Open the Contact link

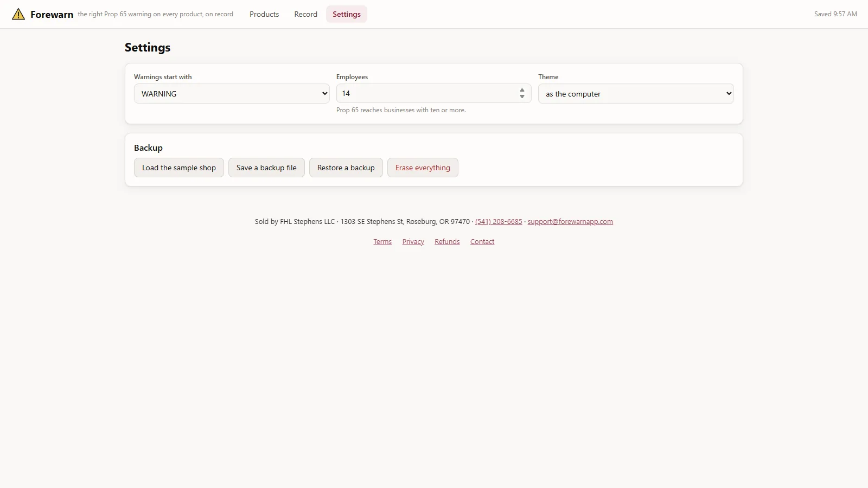tap(482, 242)
